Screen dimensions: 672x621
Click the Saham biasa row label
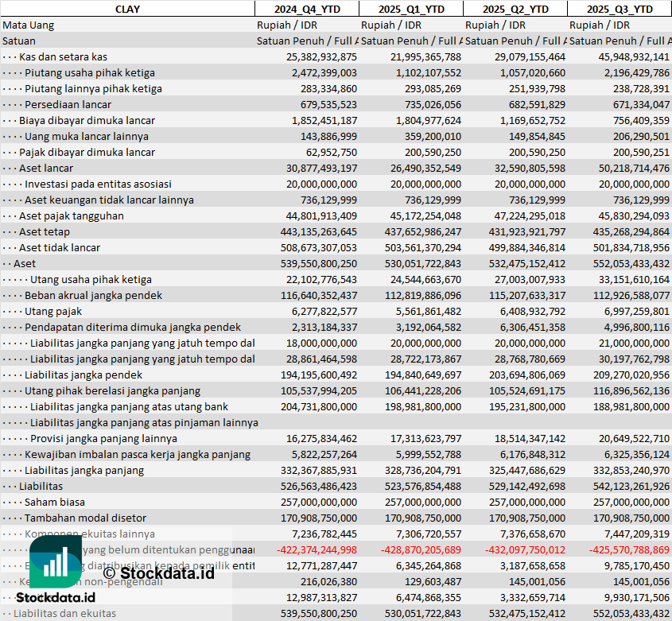pyautogui.click(x=55, y=502)
